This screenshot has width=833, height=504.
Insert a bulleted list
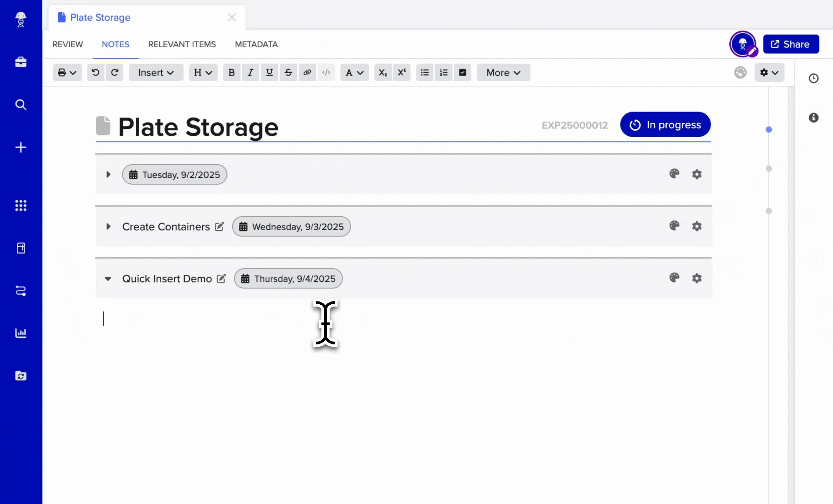tap(424, 72)
